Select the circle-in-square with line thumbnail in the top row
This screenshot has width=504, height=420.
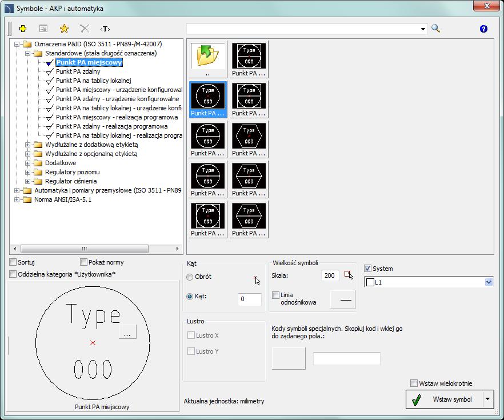[x=249, y=59]
